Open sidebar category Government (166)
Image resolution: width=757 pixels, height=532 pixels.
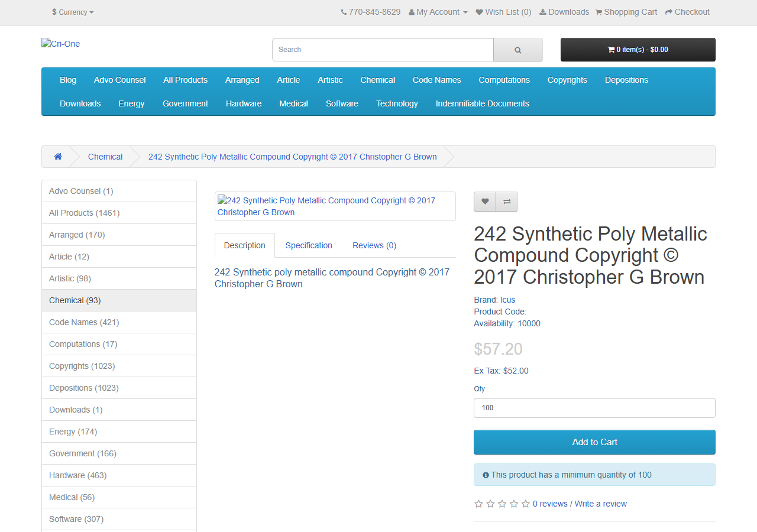119,453
